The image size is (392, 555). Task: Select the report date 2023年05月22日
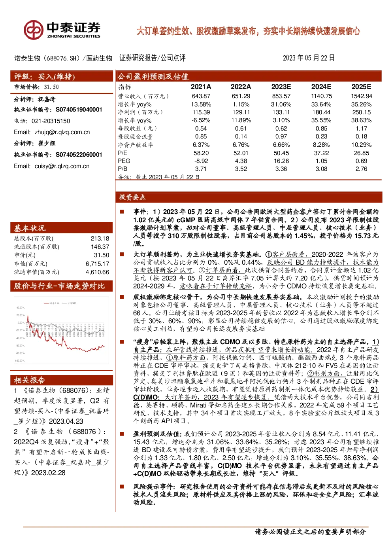point(309,58)
